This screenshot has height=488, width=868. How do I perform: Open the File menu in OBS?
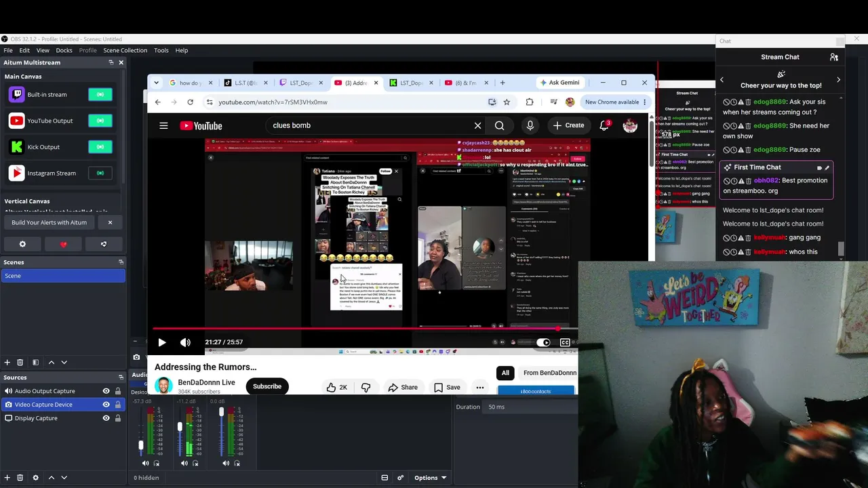pos(8,50)
